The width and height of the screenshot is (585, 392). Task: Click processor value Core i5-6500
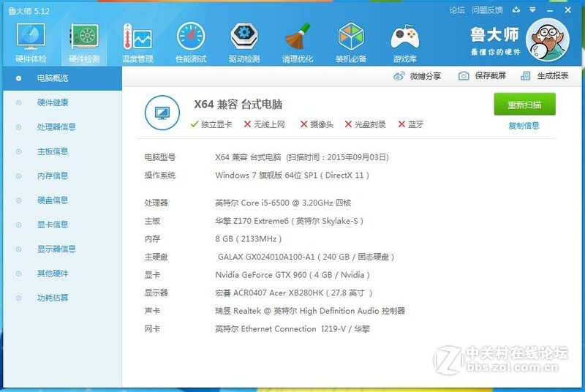click(283, 203)
